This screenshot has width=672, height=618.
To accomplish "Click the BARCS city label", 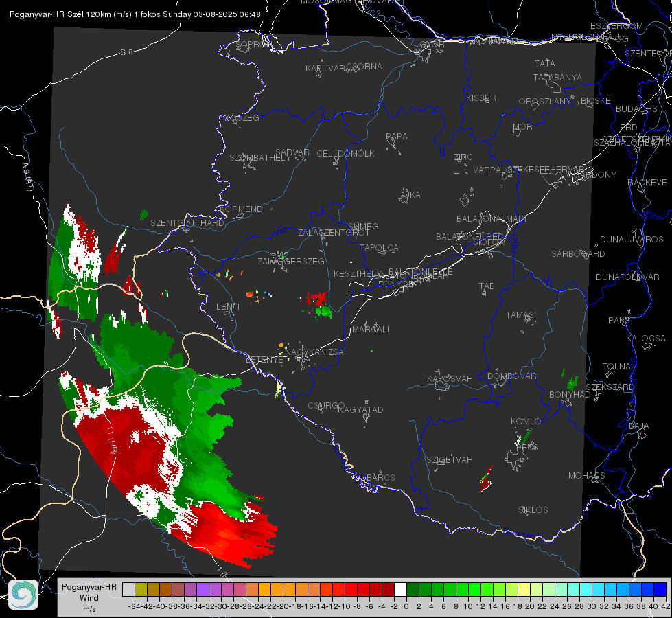I will (381, 477).
